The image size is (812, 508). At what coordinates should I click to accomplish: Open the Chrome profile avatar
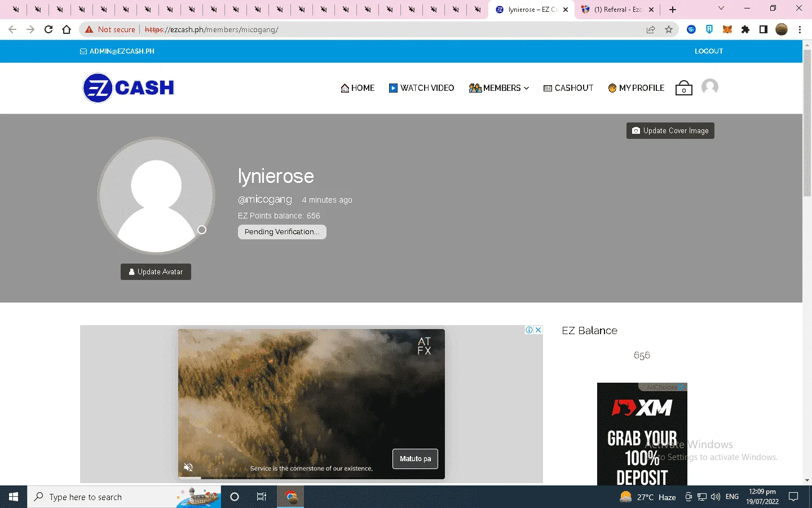click(782, 29)
